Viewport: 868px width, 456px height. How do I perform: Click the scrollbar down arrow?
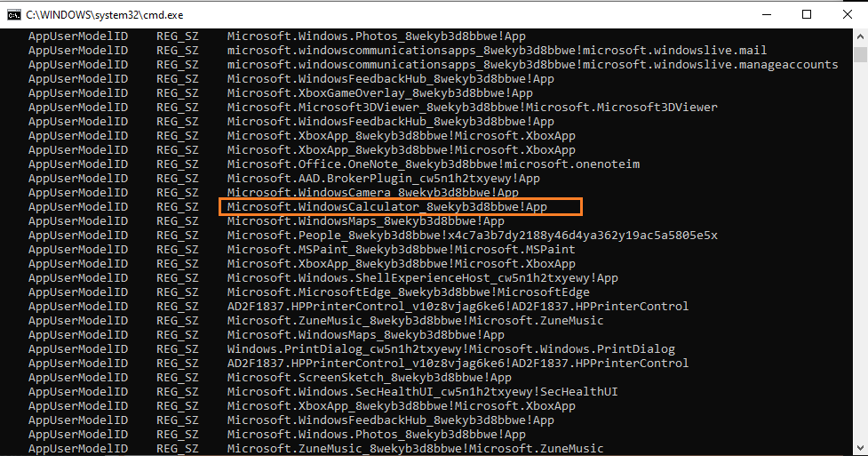pos(860,448)
